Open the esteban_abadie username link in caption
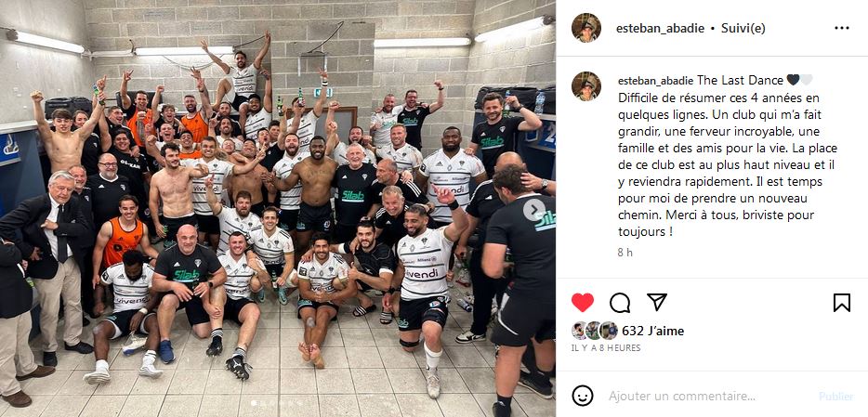This screenshot has height=417, width=868. click(x=655, y=81)
